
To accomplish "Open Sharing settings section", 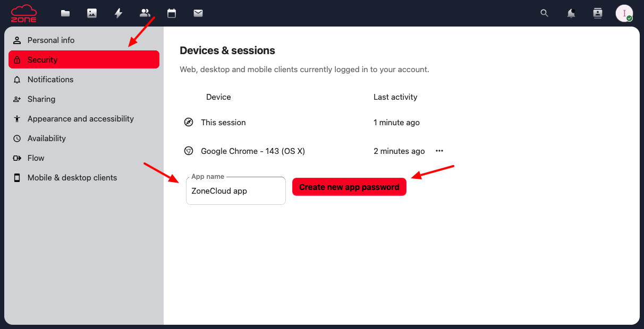I will [x=41, y=99].
